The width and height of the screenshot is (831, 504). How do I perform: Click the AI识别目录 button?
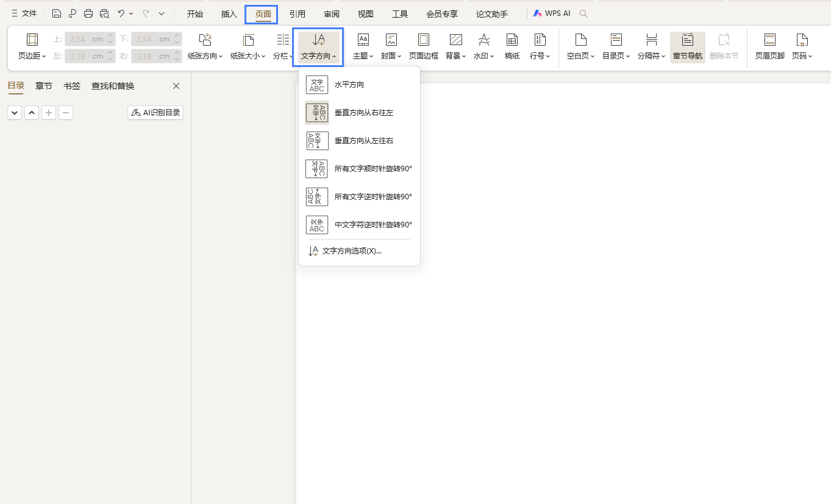pyautogui.click(x=155, y=113)
